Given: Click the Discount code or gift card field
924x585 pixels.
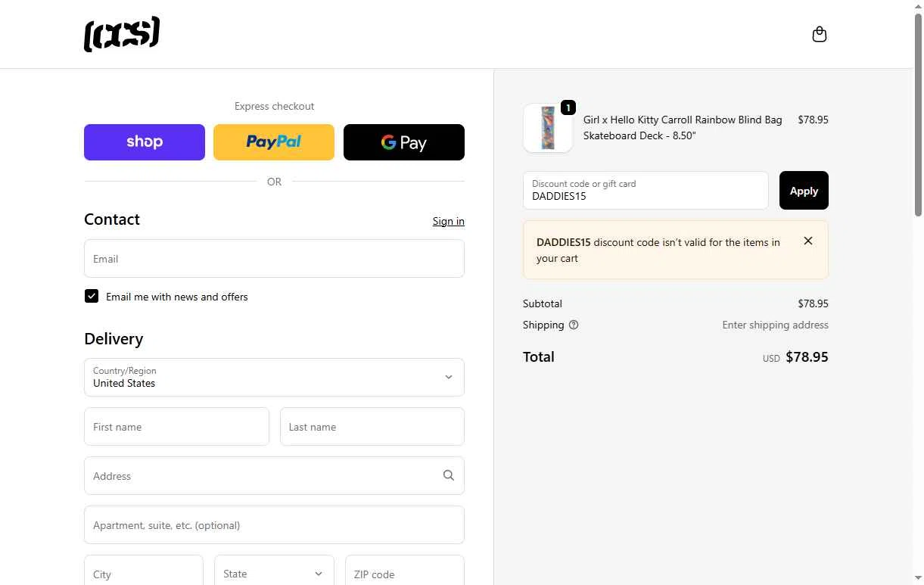Looking at the screenshot, I should [x=646, y=191].
